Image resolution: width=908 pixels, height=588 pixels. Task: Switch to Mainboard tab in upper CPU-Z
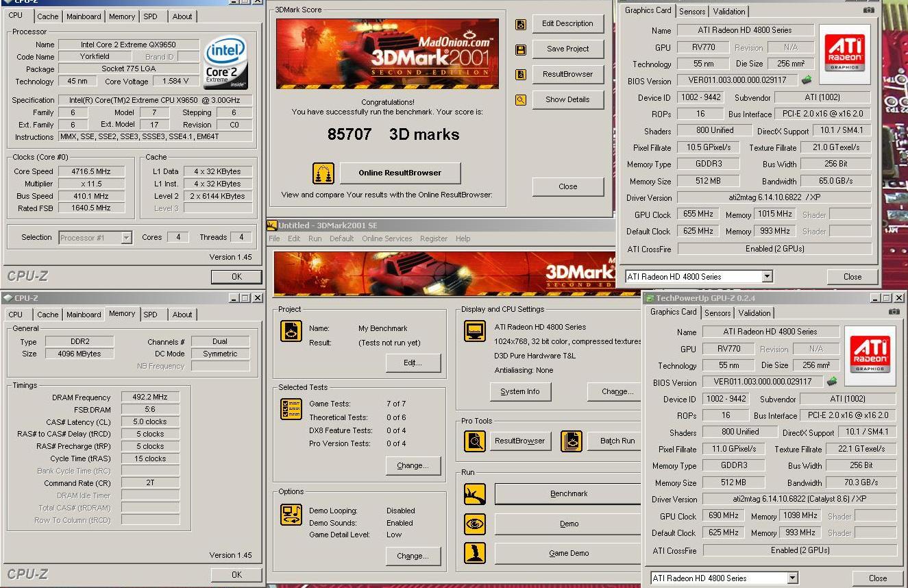point(84,16)
